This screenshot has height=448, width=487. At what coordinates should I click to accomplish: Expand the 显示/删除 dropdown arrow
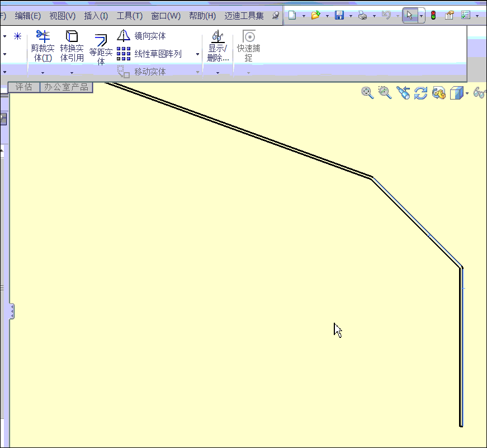coord(218,73)
